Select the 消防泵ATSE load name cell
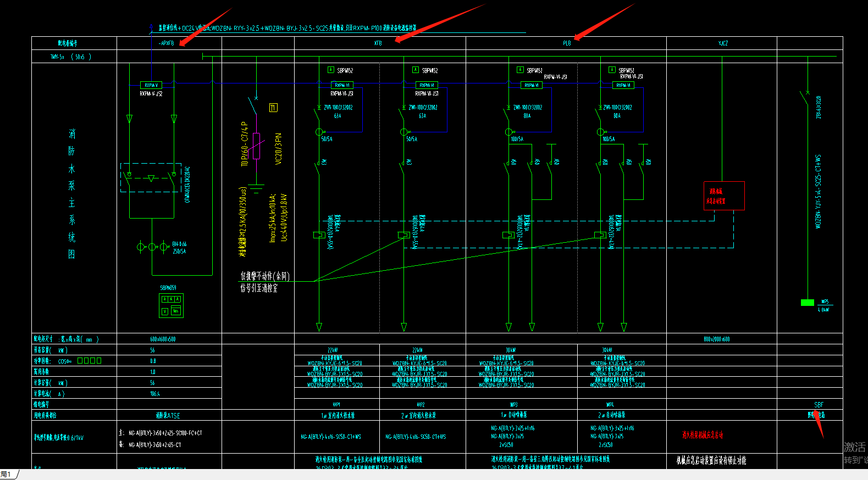Viewport: 868px width, 480px height. (x=168, y=416)
